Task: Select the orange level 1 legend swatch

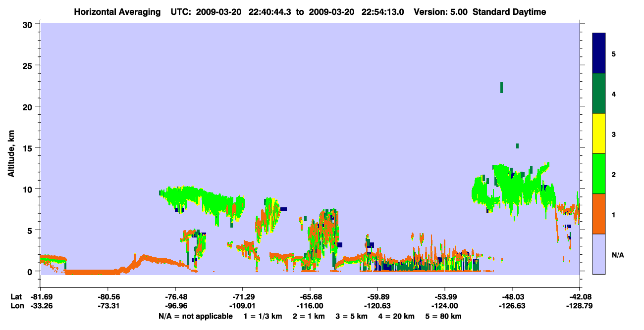Action: click(599, 214)
